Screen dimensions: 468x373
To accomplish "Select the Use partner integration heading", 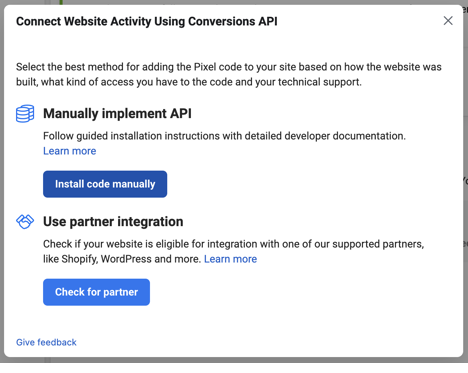I will 113,221.
